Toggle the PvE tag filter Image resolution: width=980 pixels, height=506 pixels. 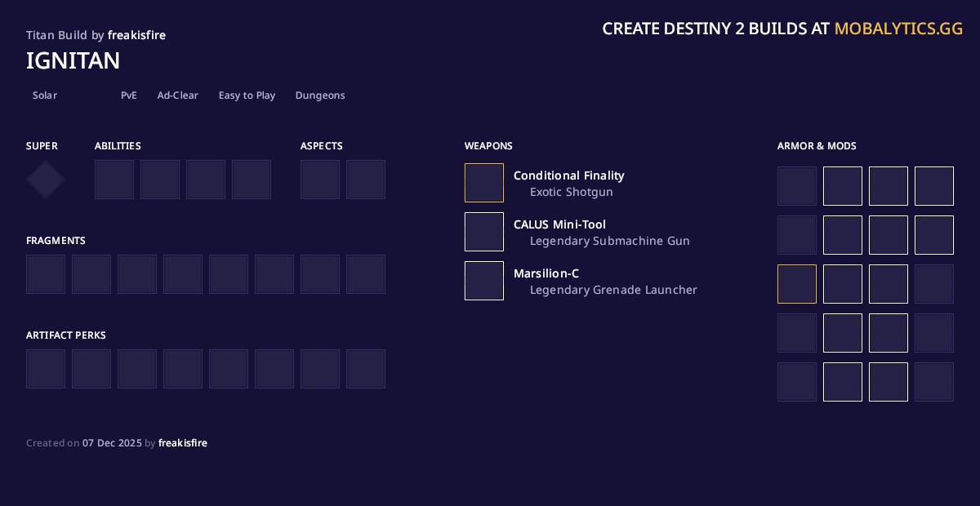tap(129, 95)
